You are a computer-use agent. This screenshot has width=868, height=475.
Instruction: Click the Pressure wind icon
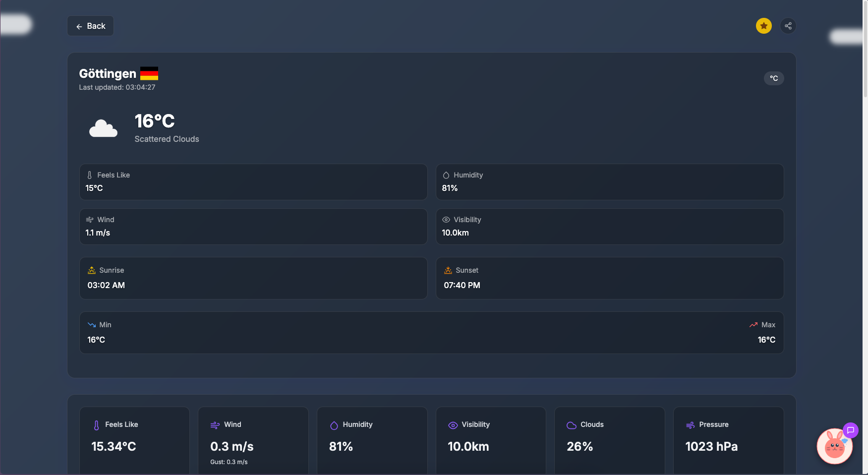pyautogui.click(x=690, y=425)
